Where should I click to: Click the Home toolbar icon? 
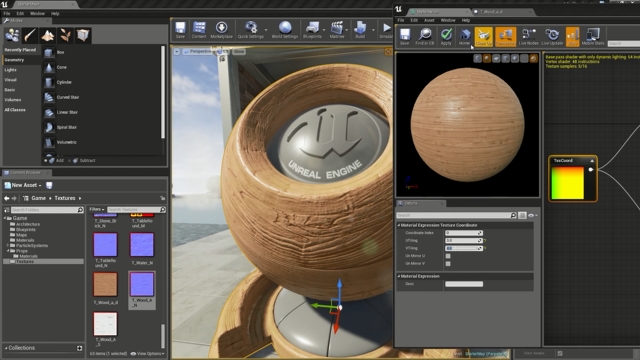pyautogui.click(x=464, y=36)
